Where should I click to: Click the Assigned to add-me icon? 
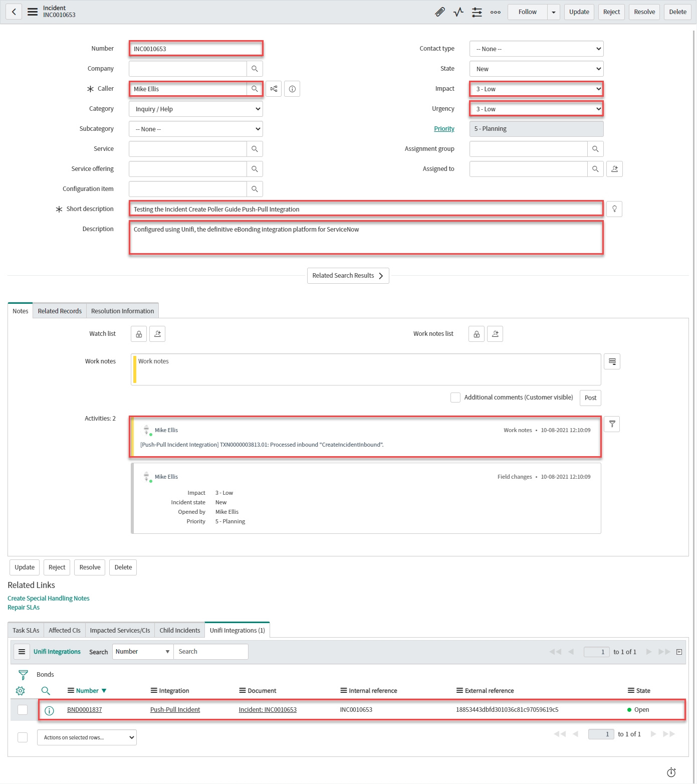(x=614, y=169)
